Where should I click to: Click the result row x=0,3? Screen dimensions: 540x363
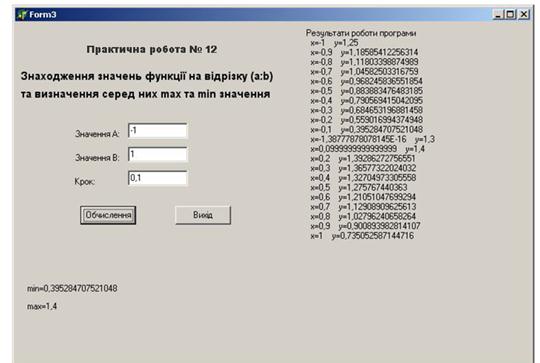363,168
